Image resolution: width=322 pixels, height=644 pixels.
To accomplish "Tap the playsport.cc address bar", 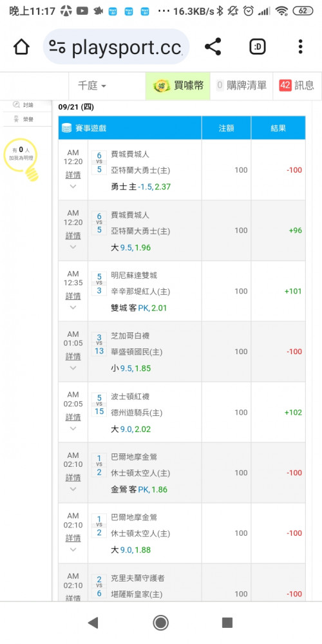I will tap(116, 47).
